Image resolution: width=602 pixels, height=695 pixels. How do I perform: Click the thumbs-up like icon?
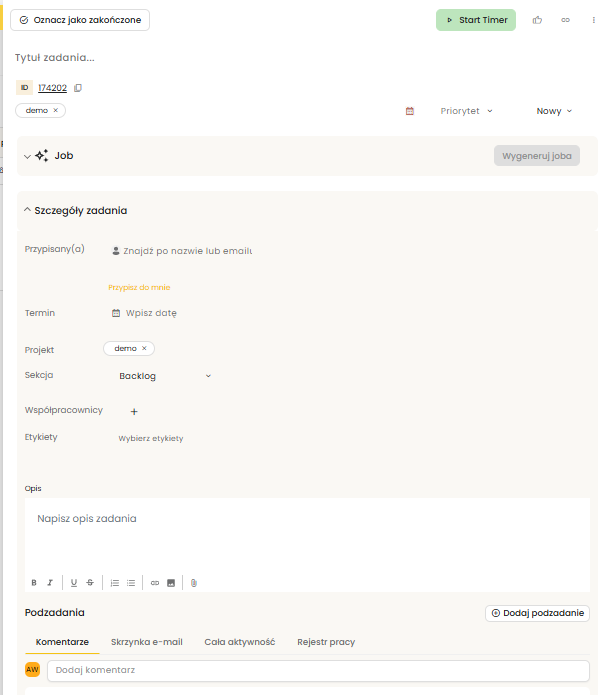pyautogui.click(x=537, y=20)
